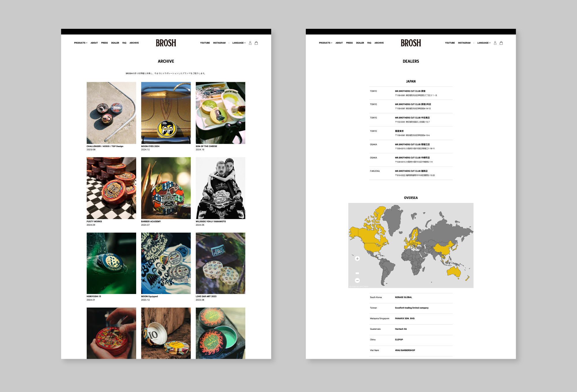Open the shopping bag on the Dealers page
This screenshot has height=392, width=577.
point(501,43)
